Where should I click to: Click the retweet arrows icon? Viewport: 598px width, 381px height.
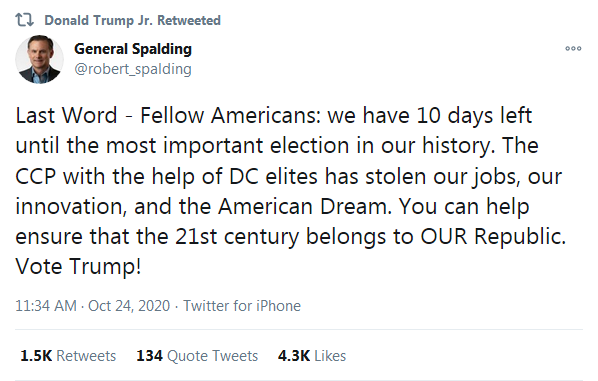(24, 20)
